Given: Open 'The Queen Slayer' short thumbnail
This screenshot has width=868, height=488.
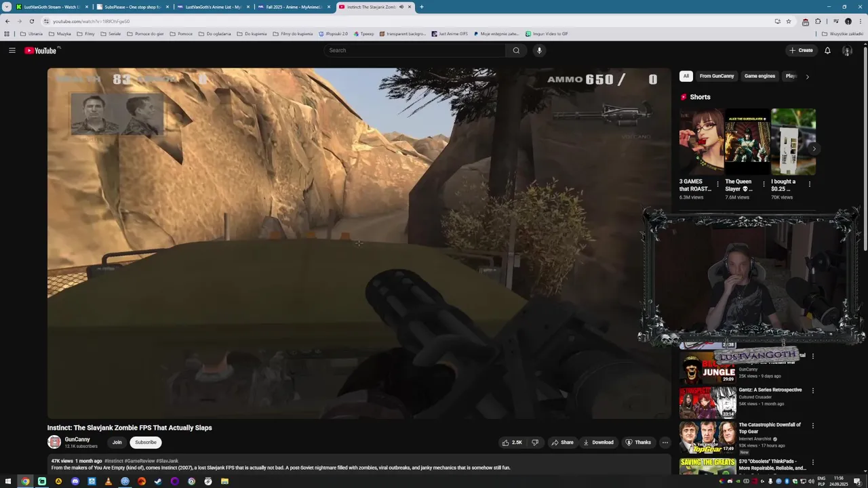Looking at the screenshot, I should pyautogui.click(x=747, y=142).
